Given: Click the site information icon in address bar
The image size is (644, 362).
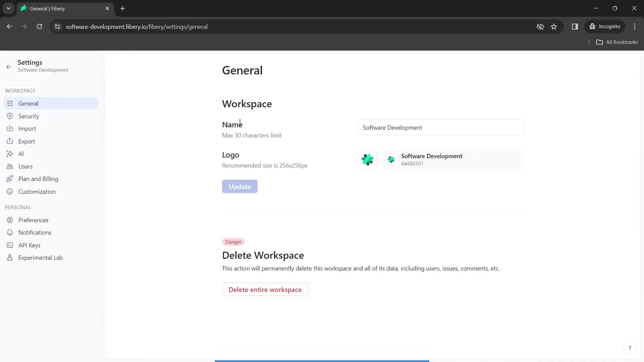Looking at the screenshot, I should (57, 26).
